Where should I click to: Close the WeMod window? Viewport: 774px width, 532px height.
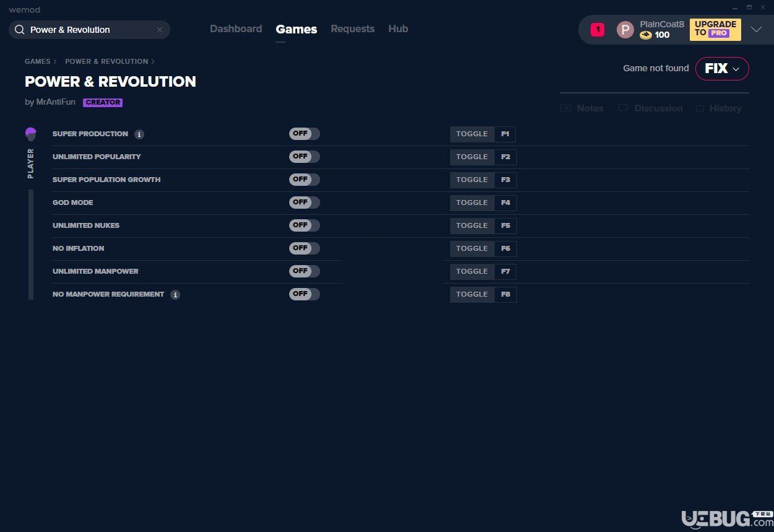coord(763,7)
